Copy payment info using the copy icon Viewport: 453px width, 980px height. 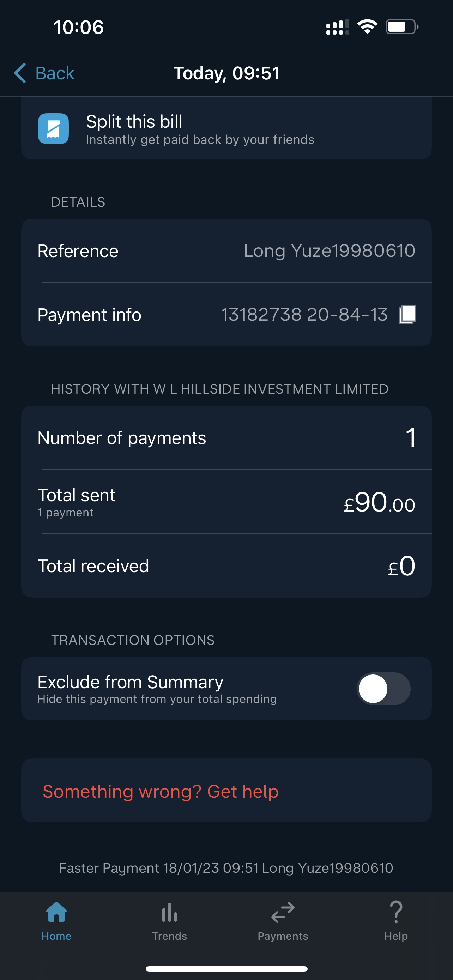pos(407,315)
